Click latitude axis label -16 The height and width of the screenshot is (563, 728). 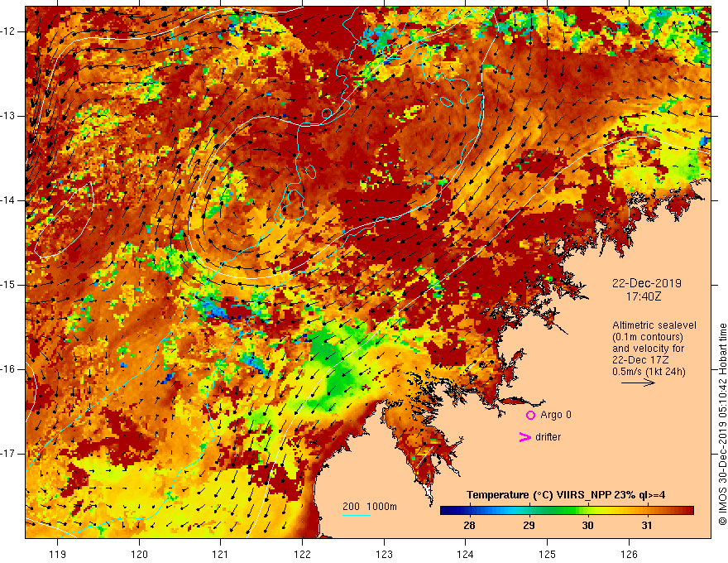[8, 369]
